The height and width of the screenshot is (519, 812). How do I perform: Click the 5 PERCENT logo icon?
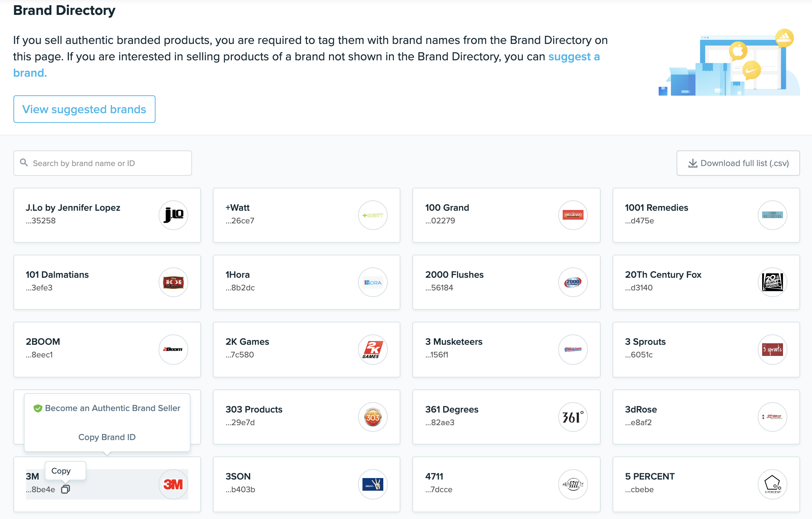772,484
